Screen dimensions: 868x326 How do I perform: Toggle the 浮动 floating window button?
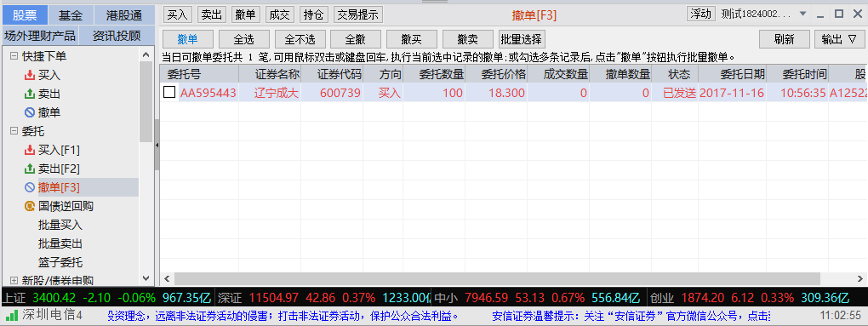[x=701, y=14]
